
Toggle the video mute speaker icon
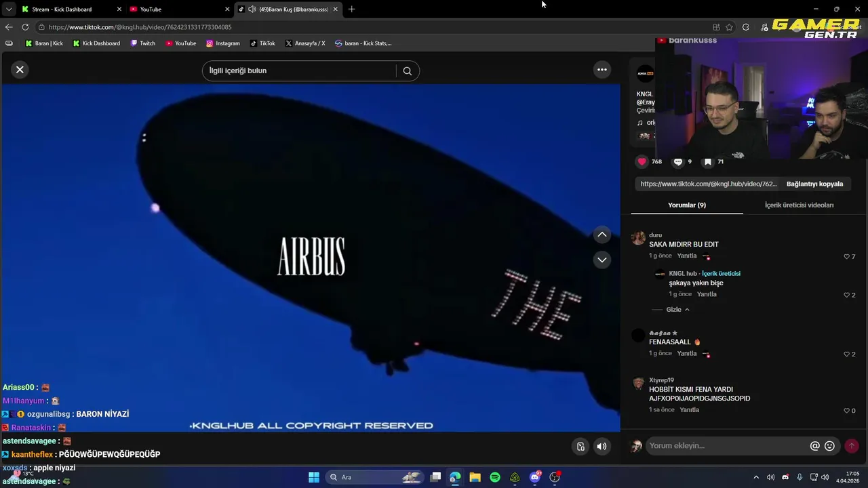601,446
